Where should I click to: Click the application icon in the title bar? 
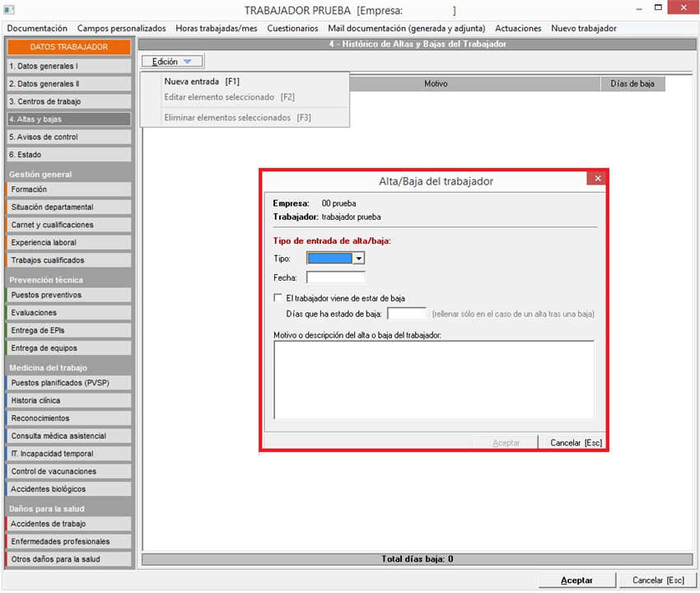(9, 9)
